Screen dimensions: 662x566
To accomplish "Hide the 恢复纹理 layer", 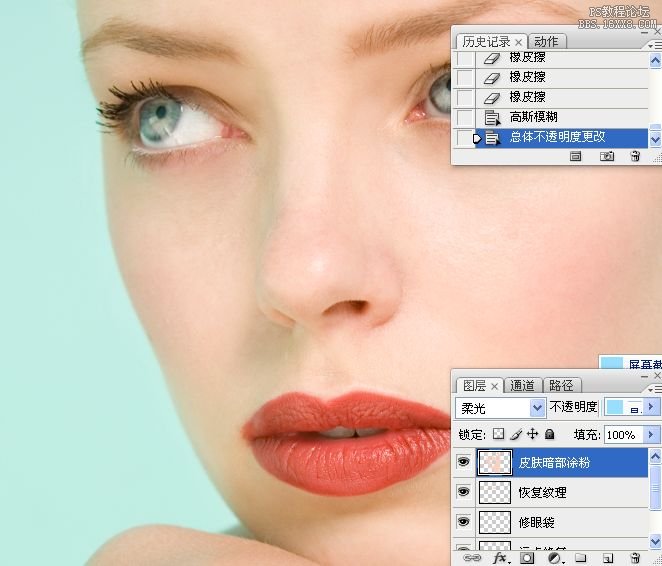I will point(464,492).
